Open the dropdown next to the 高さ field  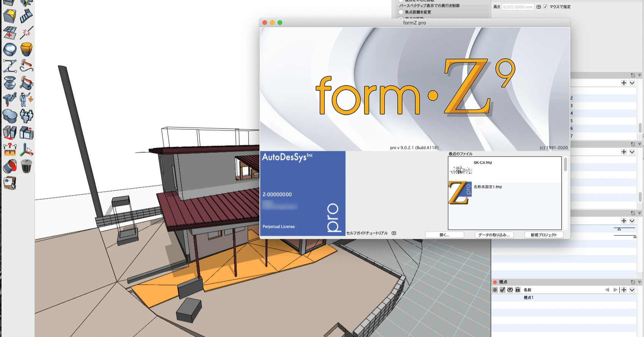tap(539, 7)
